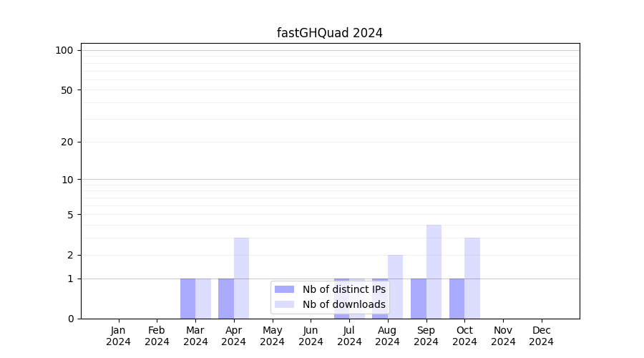The width and height of the screenshot is (644, 358).
Task: Click the April distinct IPs bar
Action: tap(226, 299)
